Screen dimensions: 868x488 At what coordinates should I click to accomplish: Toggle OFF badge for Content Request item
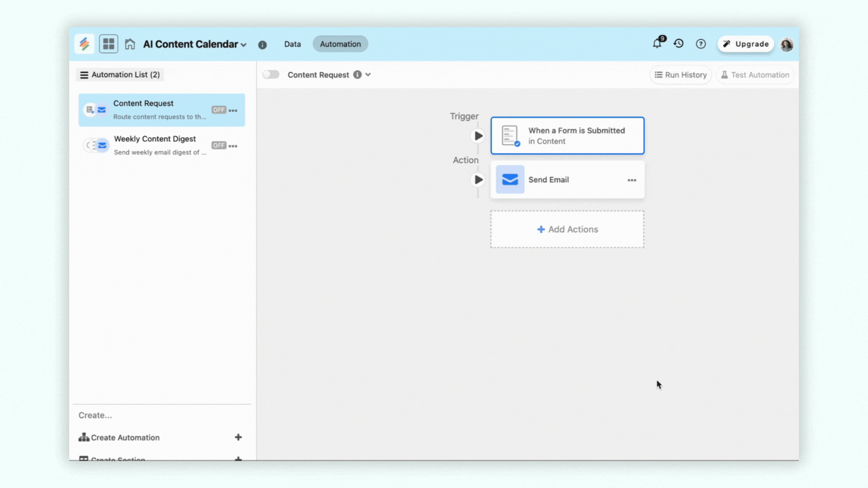click(219, 110)
